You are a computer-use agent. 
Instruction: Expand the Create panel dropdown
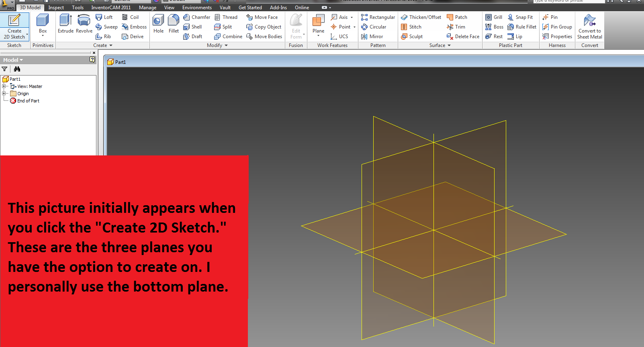(103, 45)
